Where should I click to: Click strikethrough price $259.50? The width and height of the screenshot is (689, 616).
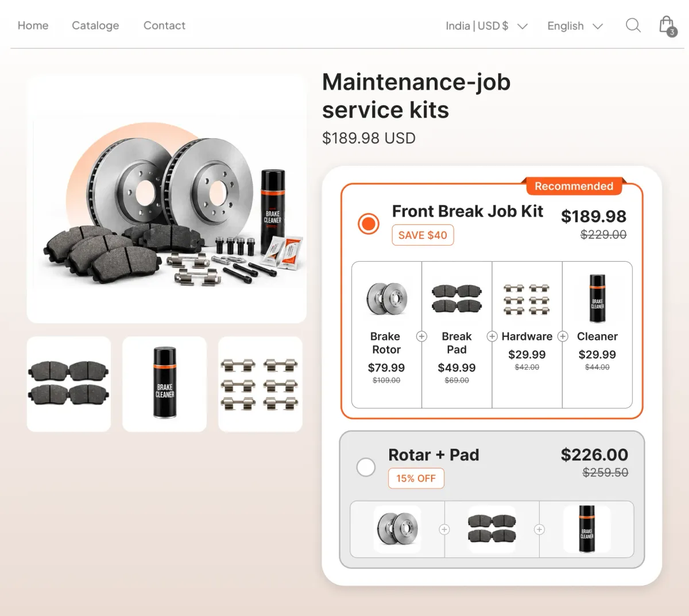605,472
